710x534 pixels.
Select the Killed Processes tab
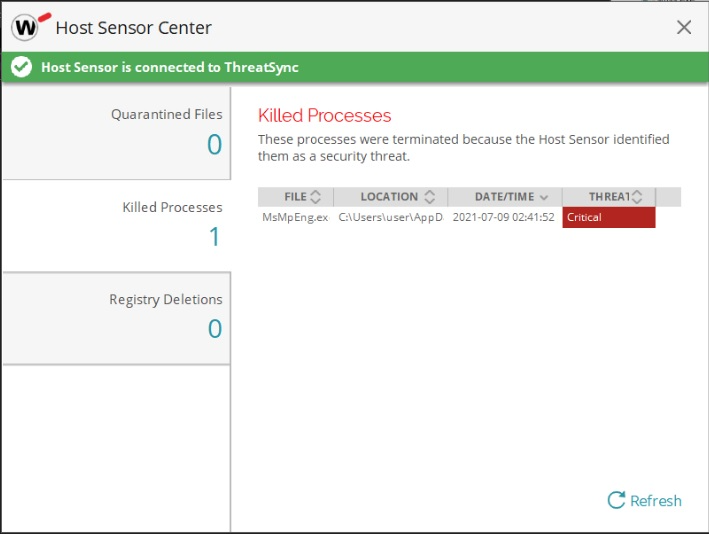click(x=116, y=224)
